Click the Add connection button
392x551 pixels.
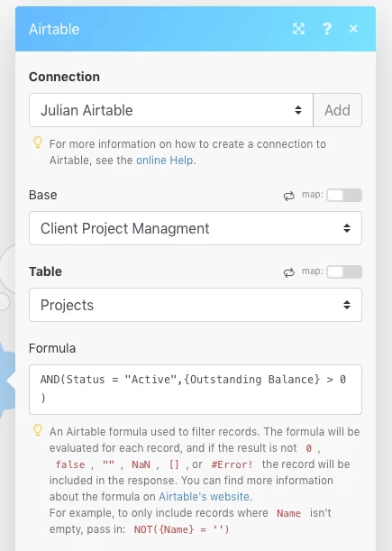coord(337,110)
